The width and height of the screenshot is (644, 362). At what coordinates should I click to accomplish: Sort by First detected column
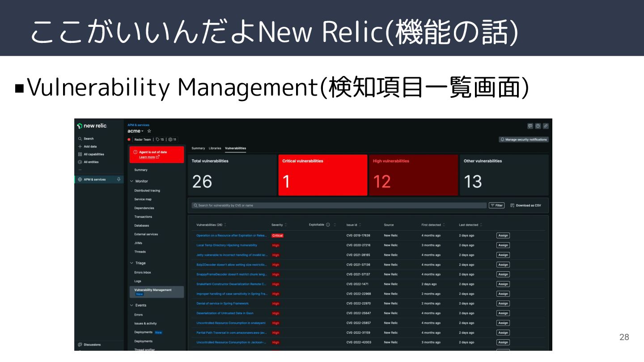pos(433,225)
